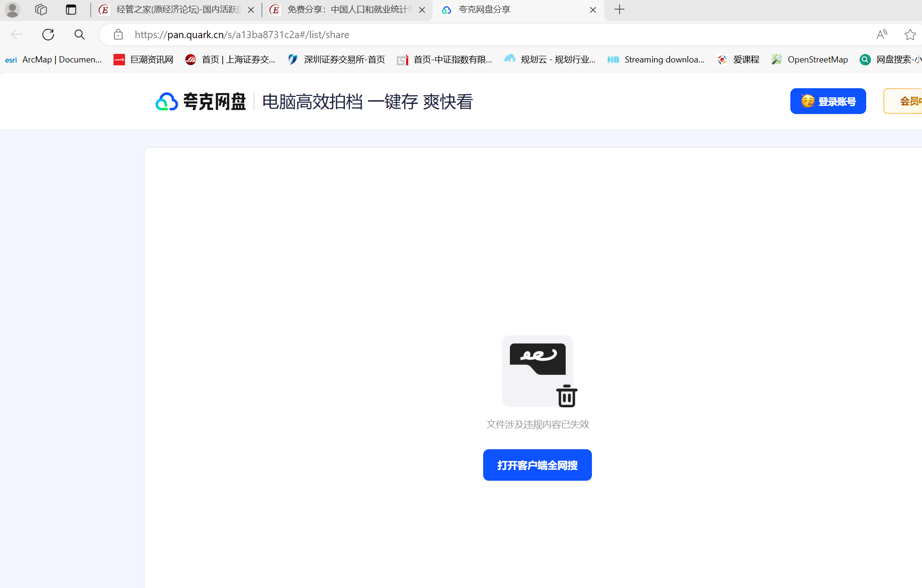Open the tab actions menu icon

71,10
